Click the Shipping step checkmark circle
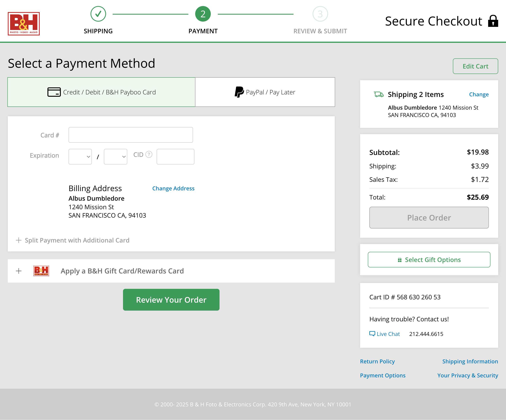506x420 pixels. click(x=98, y=14)
